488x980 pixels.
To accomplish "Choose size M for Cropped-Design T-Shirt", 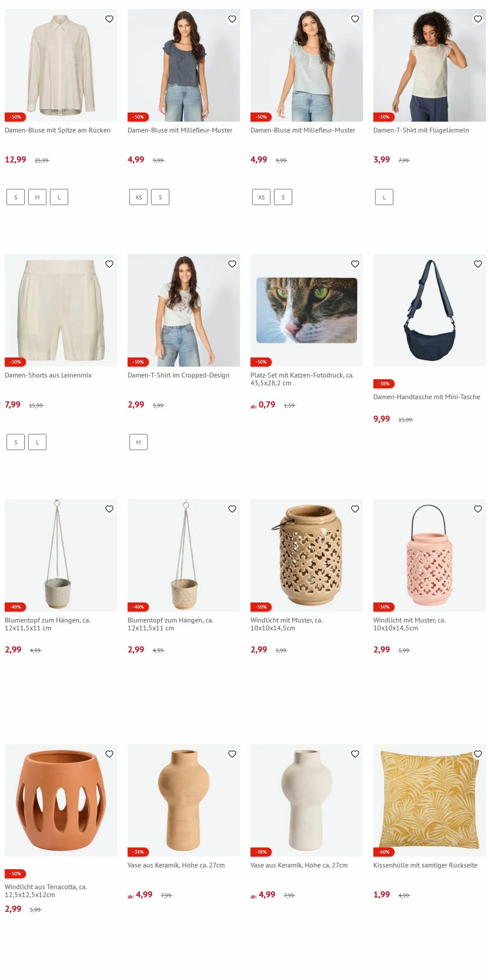I will [x=139, y=442].
